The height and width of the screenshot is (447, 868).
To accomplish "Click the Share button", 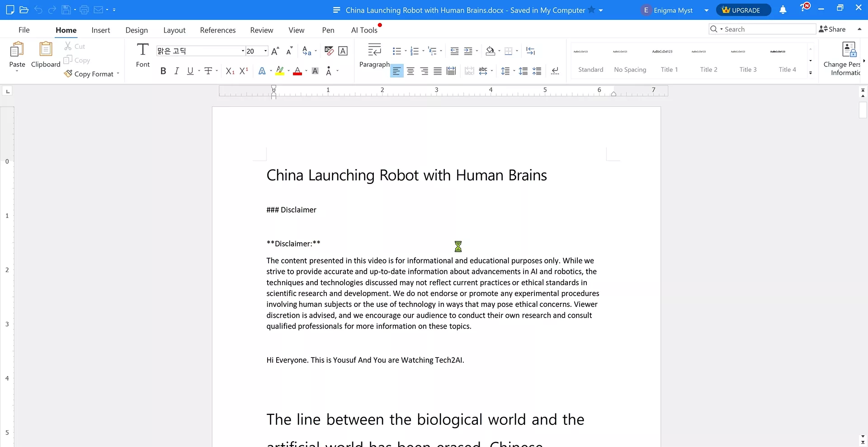I will point(832,29).
